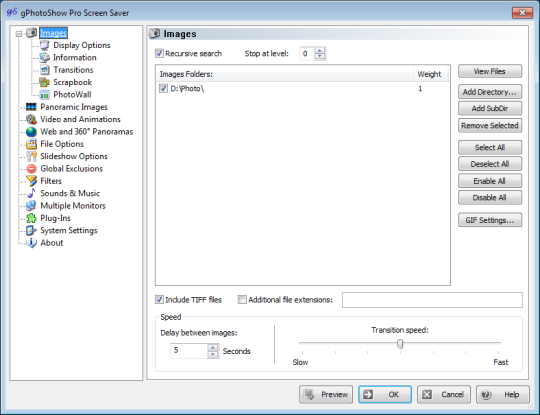
Task: Click the gPhotoShow logo in title bar
Action: pos(12,12)
